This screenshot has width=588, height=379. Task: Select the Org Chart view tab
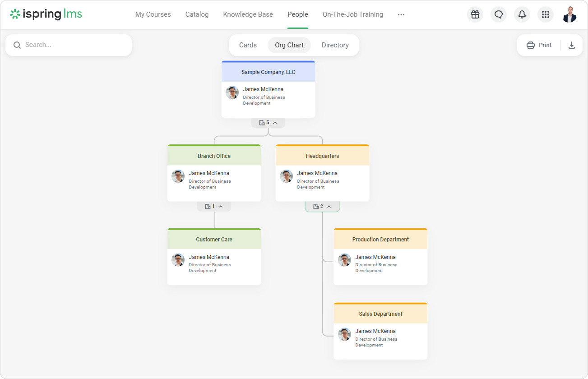tap(289, 45)
